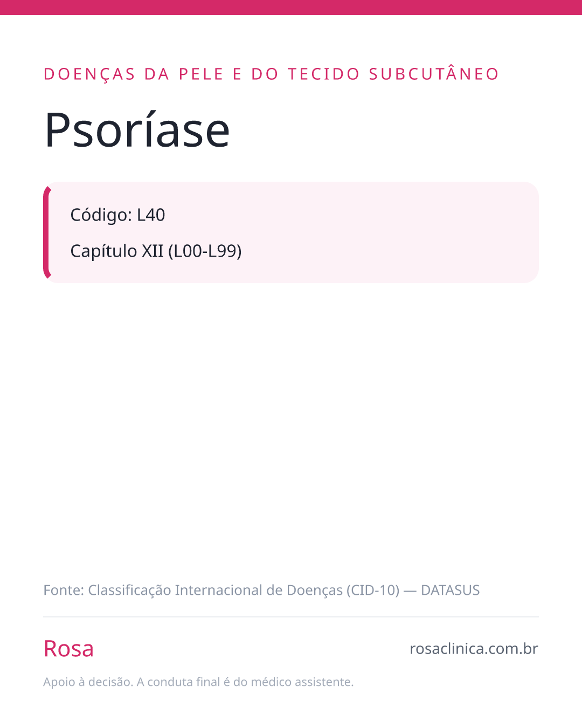Click the word DOENÇAS in category header
Viewport: 582px width, 728px height.
(x=89, y=74)
